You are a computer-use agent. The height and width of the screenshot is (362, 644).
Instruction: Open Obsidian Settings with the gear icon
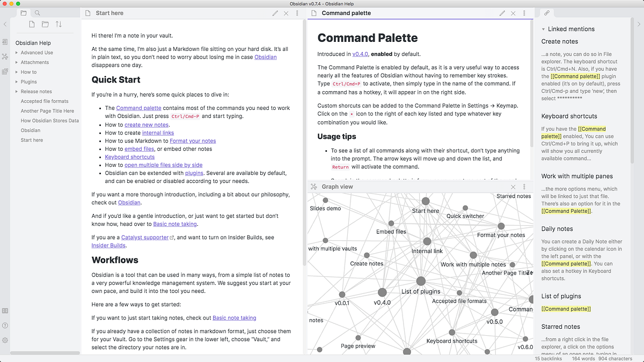[5, 340]
